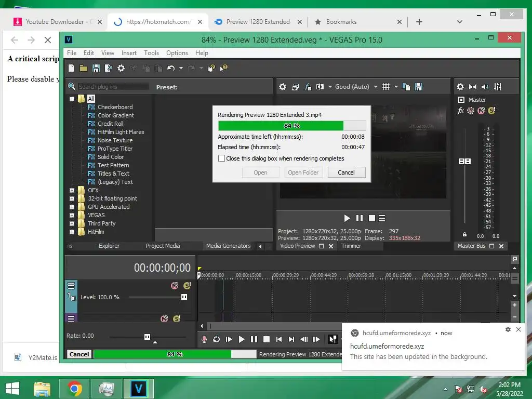The width and height of the screenshot is (532, 399).
Task: Click the Open button in render dialog
Action: (x=261, y=172)
